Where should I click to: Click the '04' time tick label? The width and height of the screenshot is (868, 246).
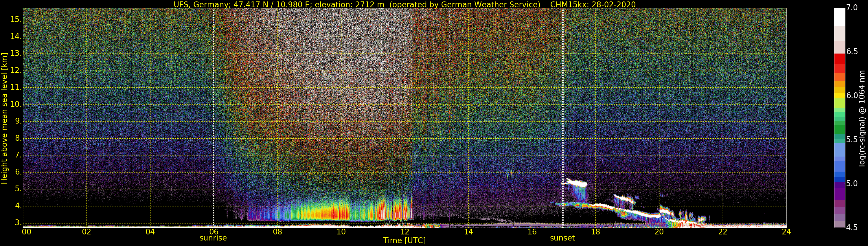[x=150, y=232]
